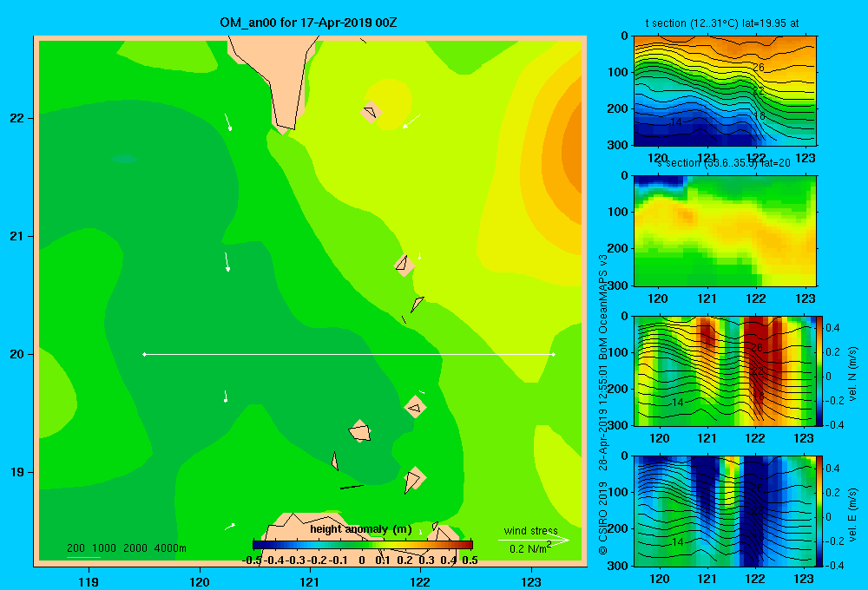
Task: Click longitude label 121 on main map
Action: coord(310,581)
